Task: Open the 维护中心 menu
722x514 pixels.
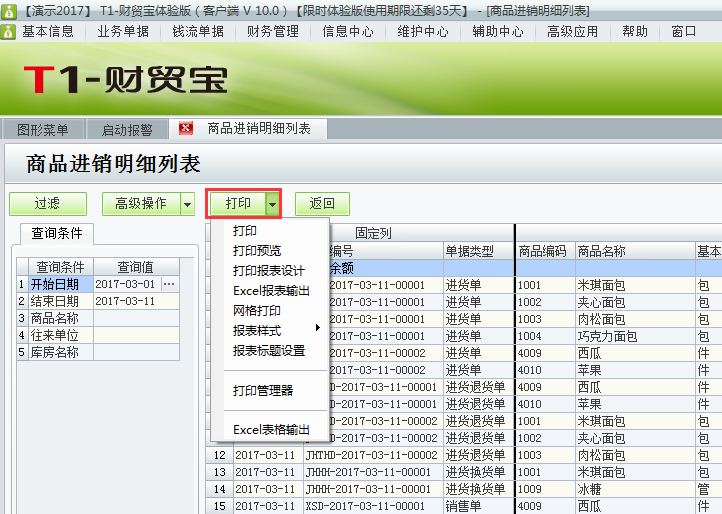Action: pos(423,32)
